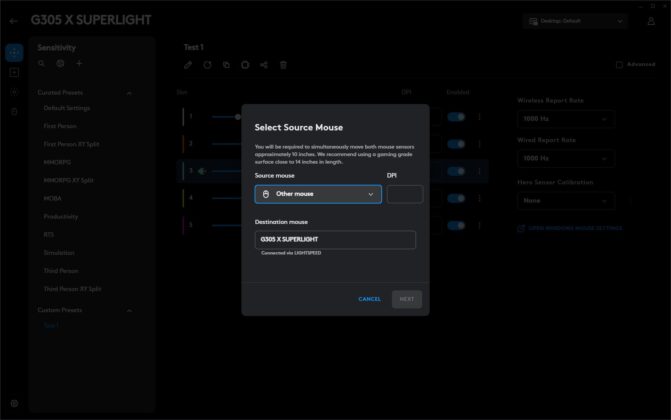Viewport: 671px width, 420px height.
Task: Click the slot 4 DPI slider track
Action: [227, 198]
